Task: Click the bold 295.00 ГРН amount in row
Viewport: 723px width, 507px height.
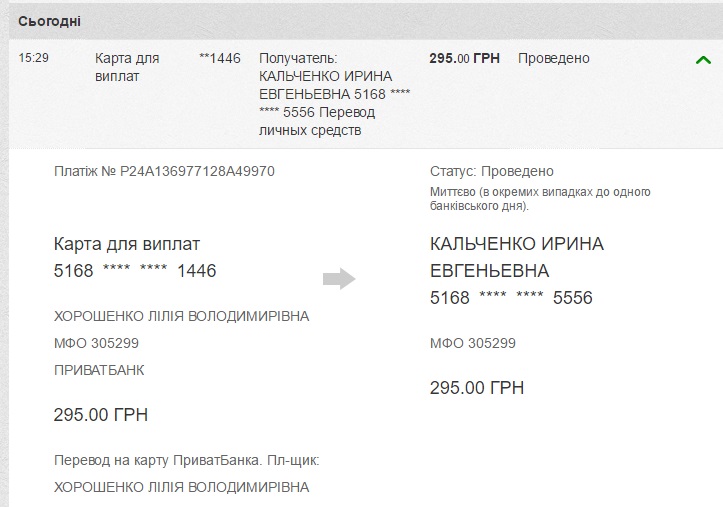Action: coord(464,58)
